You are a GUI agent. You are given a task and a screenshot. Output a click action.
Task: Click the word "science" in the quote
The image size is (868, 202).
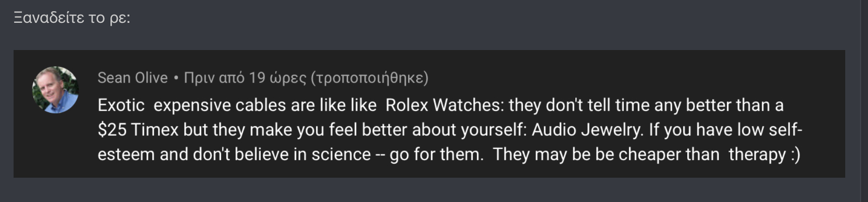pos(341,154)
